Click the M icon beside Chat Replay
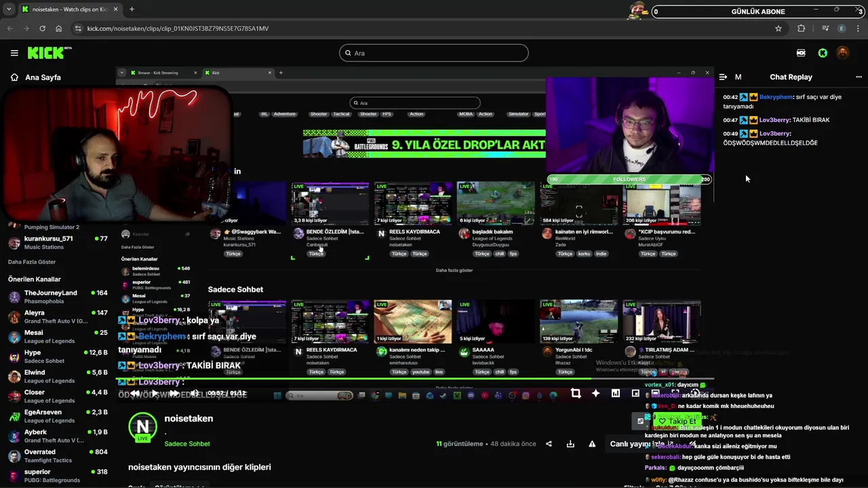 738,77
